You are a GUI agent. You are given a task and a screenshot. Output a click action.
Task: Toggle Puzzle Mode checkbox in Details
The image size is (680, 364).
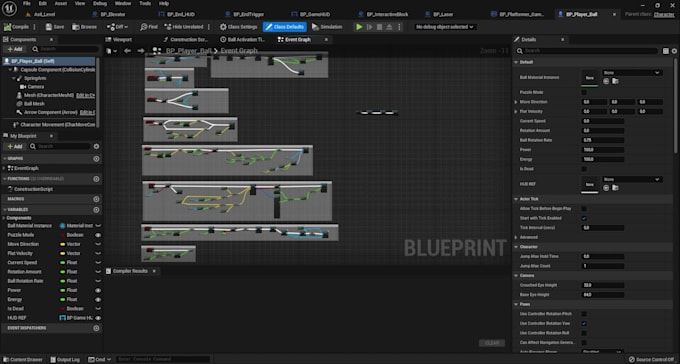(584, 92)
